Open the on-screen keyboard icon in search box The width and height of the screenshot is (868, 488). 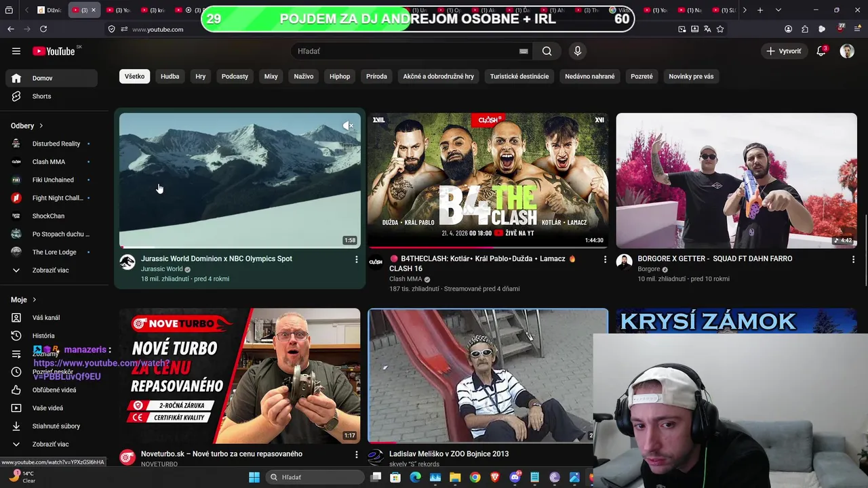pos(524,51)
